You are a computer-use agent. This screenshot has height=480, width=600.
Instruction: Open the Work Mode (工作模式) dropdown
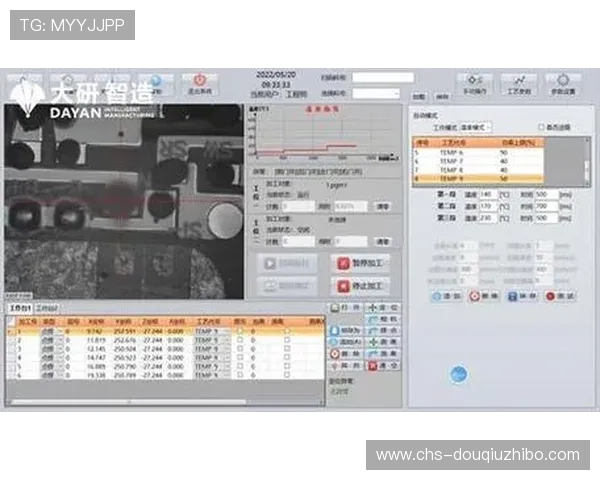click(475, 127)
